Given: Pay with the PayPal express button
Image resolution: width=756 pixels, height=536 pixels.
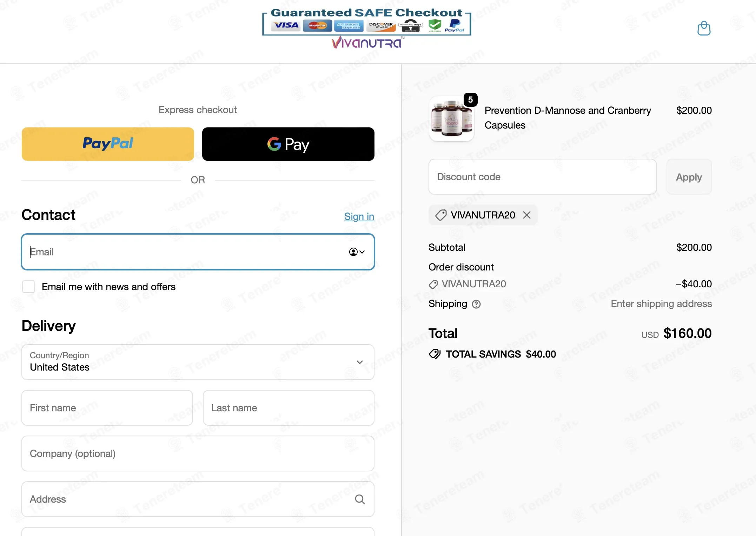Looking at the screenshot, I should (108, 144).
